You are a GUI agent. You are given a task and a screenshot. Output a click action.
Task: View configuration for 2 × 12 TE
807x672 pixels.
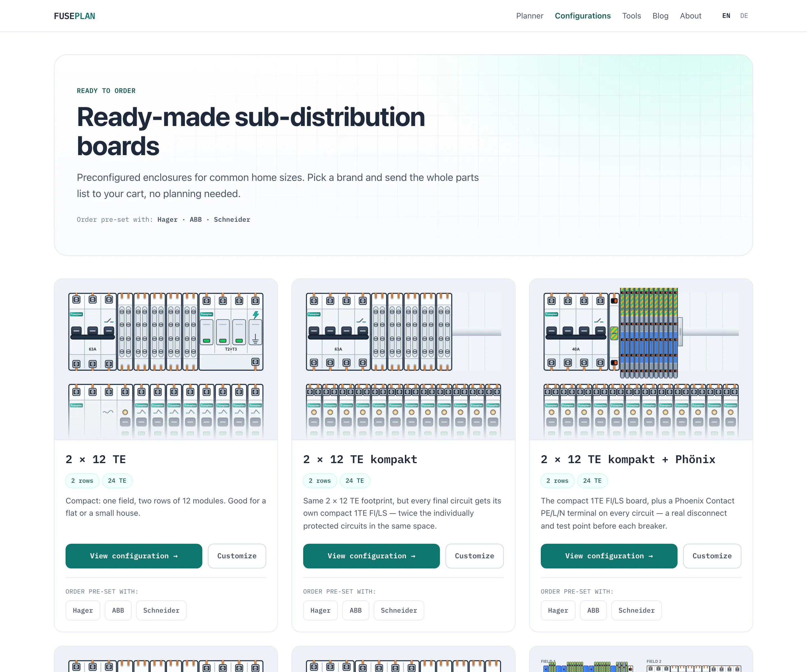tap(134, 556)
